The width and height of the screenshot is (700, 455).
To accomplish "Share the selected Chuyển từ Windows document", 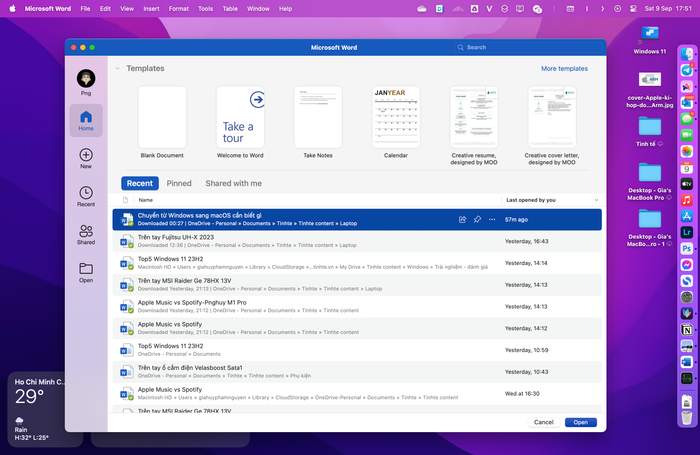I will 462,219.
